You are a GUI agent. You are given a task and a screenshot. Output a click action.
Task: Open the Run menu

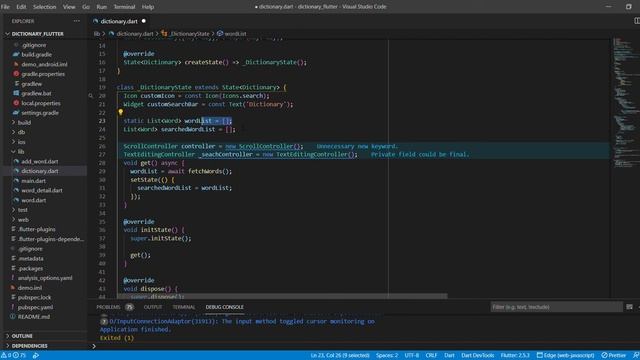[102, 7]
